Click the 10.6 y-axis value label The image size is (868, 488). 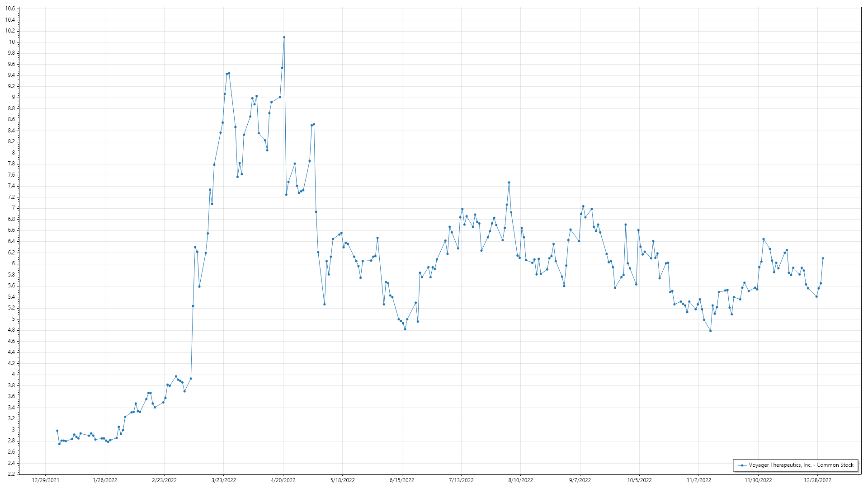[x=10, y=9]
